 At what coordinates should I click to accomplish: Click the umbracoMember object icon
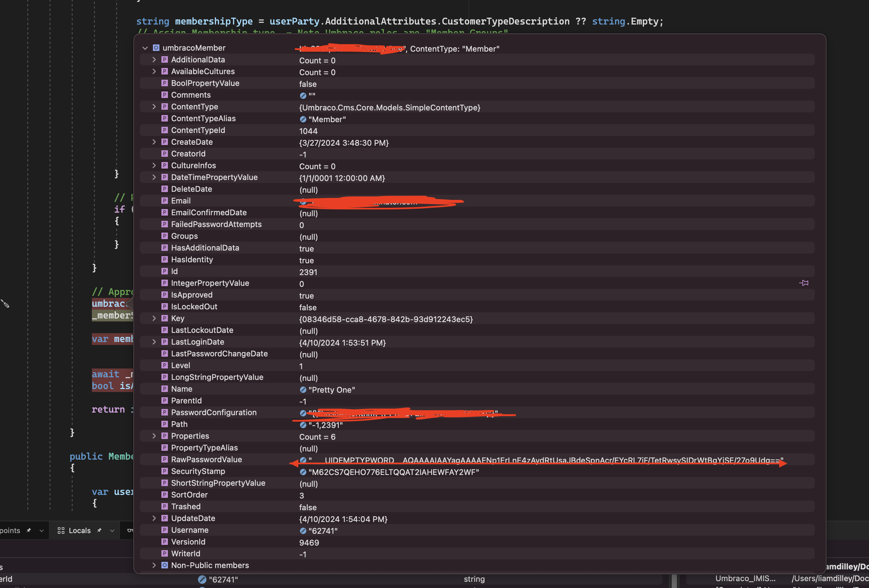(156, 48)
